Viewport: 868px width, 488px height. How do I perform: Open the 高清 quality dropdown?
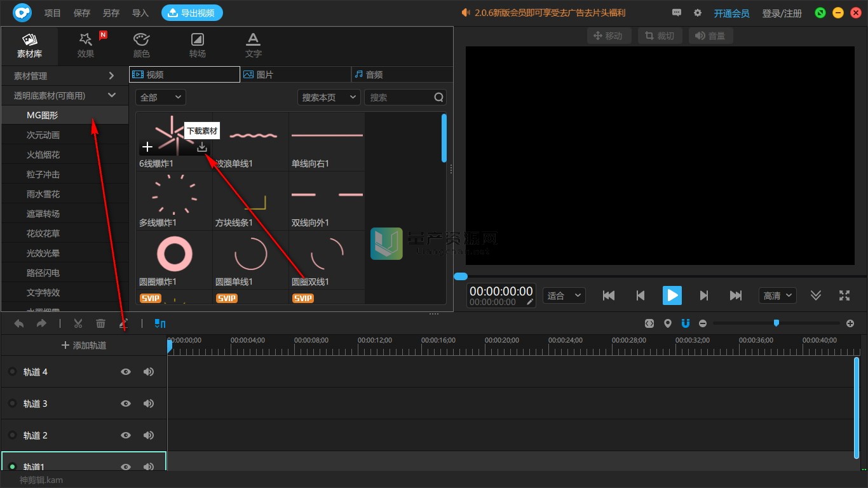pos(778,295)
